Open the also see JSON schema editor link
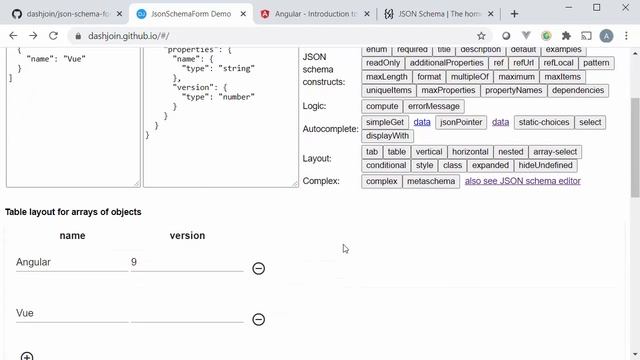Screen dimensions: 640x360 (522, 181)
